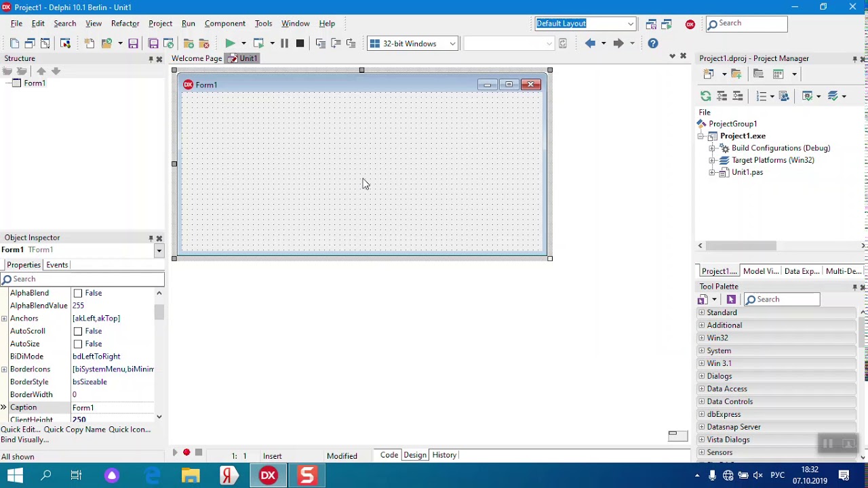Click the Open Project folder icon
868x488 pixels.
pos(106,43)
